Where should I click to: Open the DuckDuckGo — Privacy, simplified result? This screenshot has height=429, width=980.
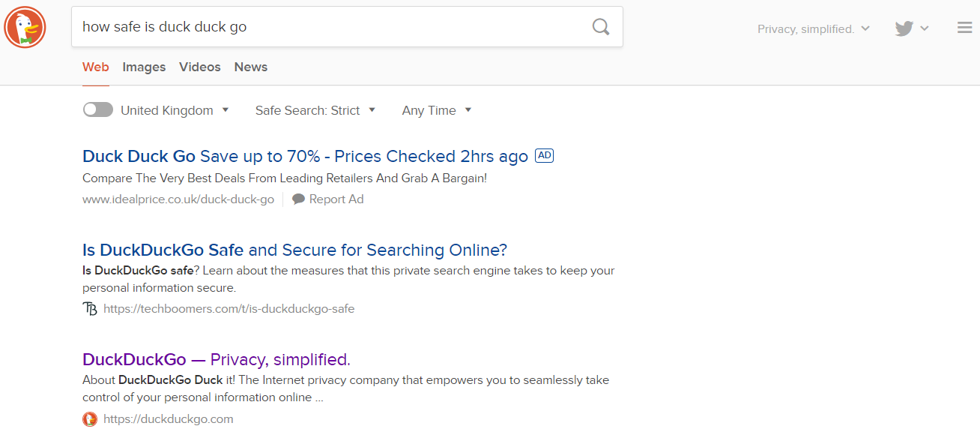pyautogui.click(x=217, y=358)
